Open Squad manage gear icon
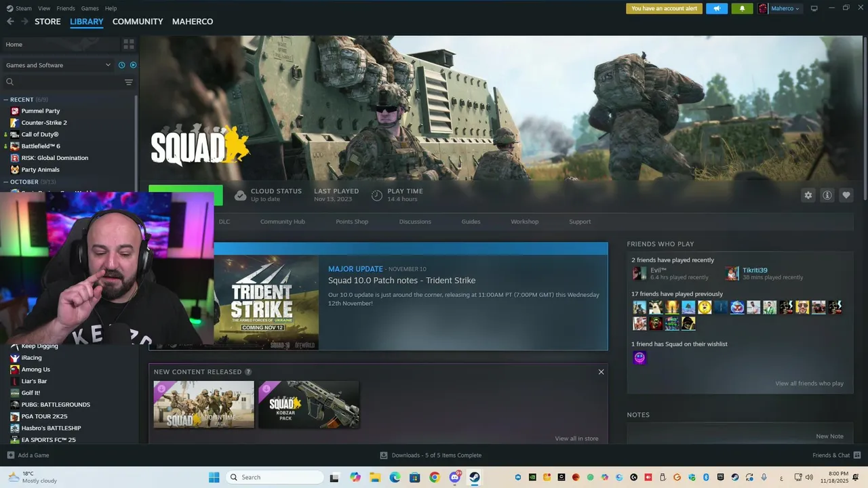This screenshot has height=488, width=868. point(808,195)
